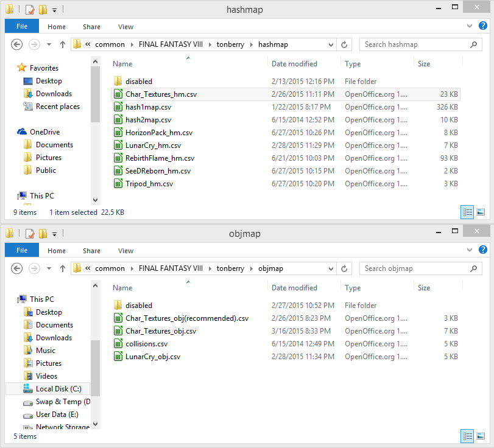Select collisions.csv file icon
Screen dimensions: 494x448
pos(118,344)
